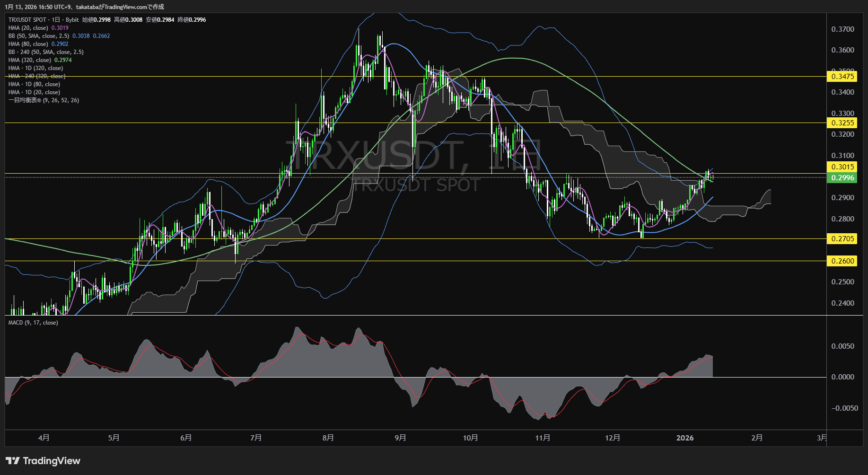This screenshot has height=475, width=868.
Task: Select the TRXUSDT SPOT symbol title
Action: tap(27, 20)
